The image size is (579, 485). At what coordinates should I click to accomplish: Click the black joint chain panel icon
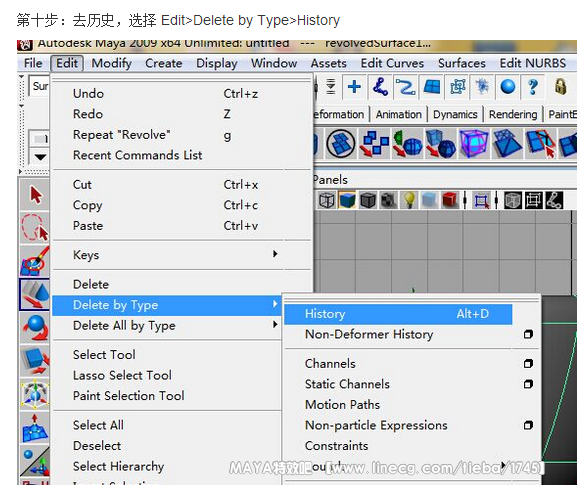(x=554, y=201)
